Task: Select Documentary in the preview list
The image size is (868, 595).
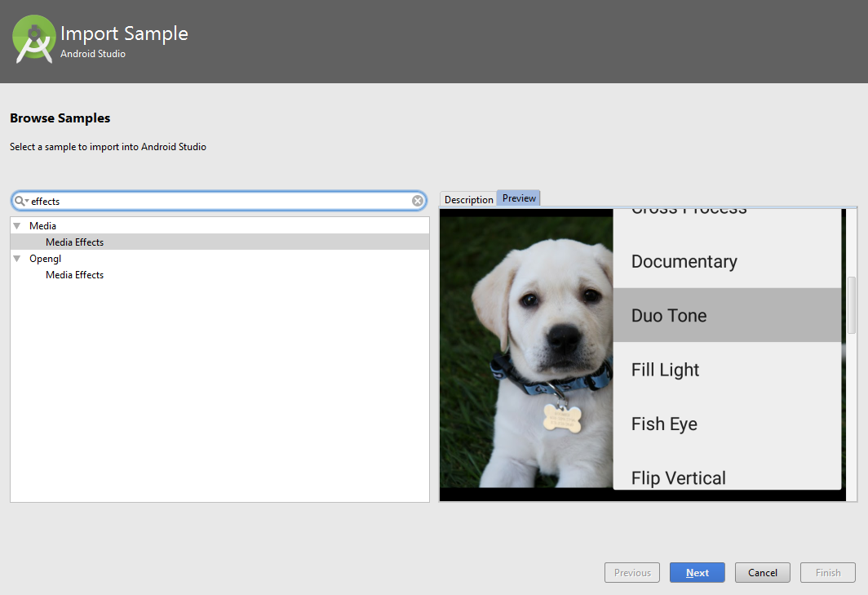Action: coord(684,261)
